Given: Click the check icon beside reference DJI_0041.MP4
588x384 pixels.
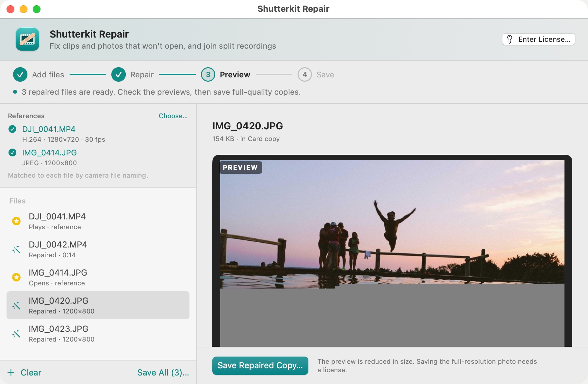Looking at the screenshot, I should (x=12, y=129).
